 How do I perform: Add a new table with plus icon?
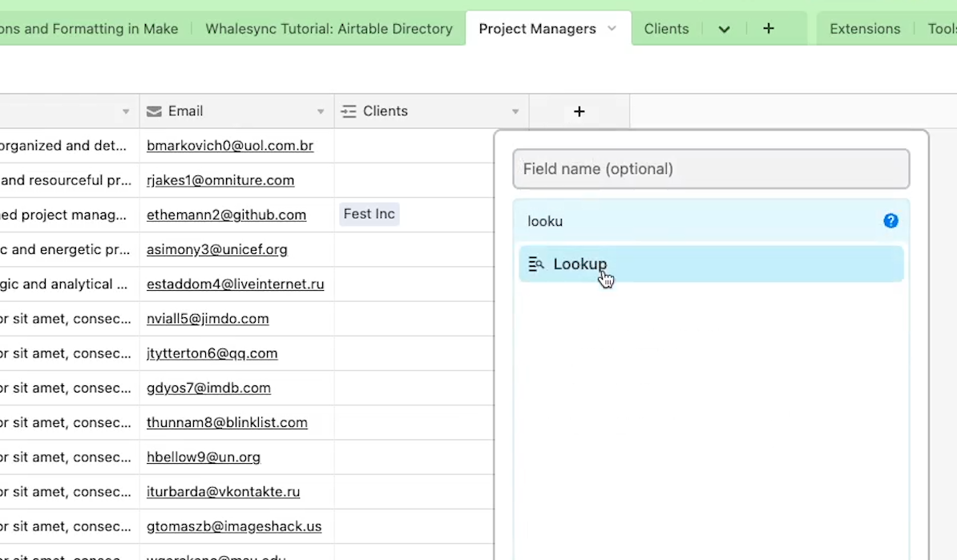[x=769, y=29]
